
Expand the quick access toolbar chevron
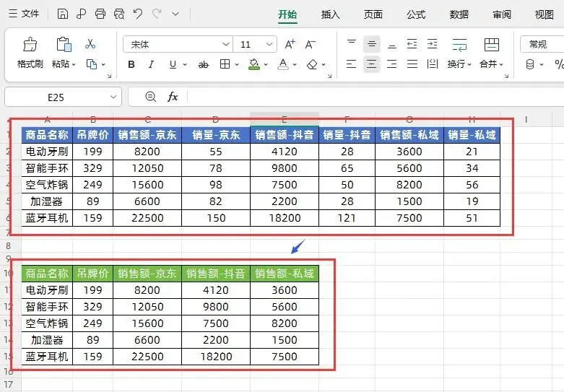[x=175, y=14]
